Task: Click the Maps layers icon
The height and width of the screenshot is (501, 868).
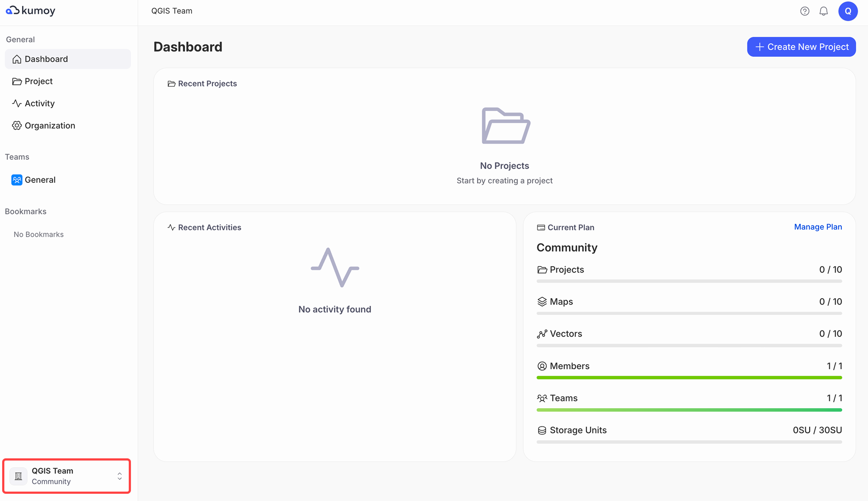Action: [541, 301]
